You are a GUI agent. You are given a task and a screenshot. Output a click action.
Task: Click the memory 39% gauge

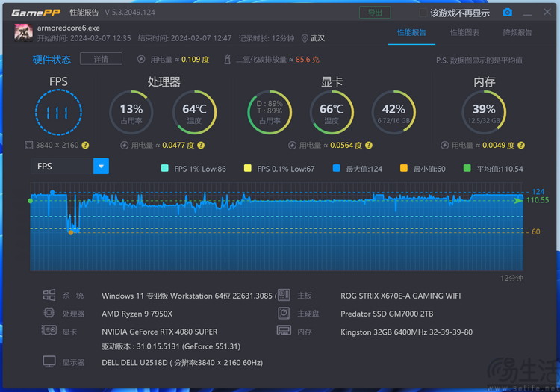click(484, 113)
